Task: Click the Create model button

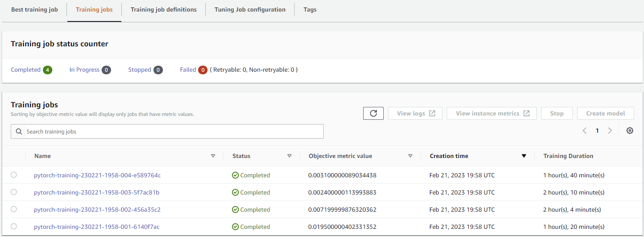Action: (x=605, y=113)
